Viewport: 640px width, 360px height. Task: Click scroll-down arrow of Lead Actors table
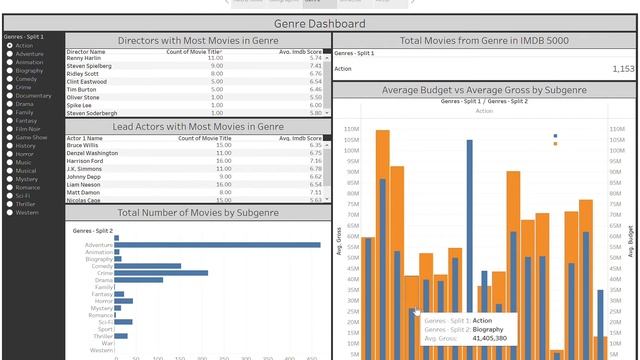point(327,199)
